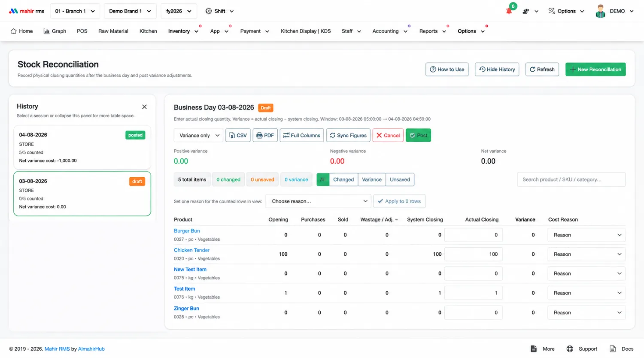Open the Inventory menu
The width and height of the screenshot is (644, 358).
(183, 31)
